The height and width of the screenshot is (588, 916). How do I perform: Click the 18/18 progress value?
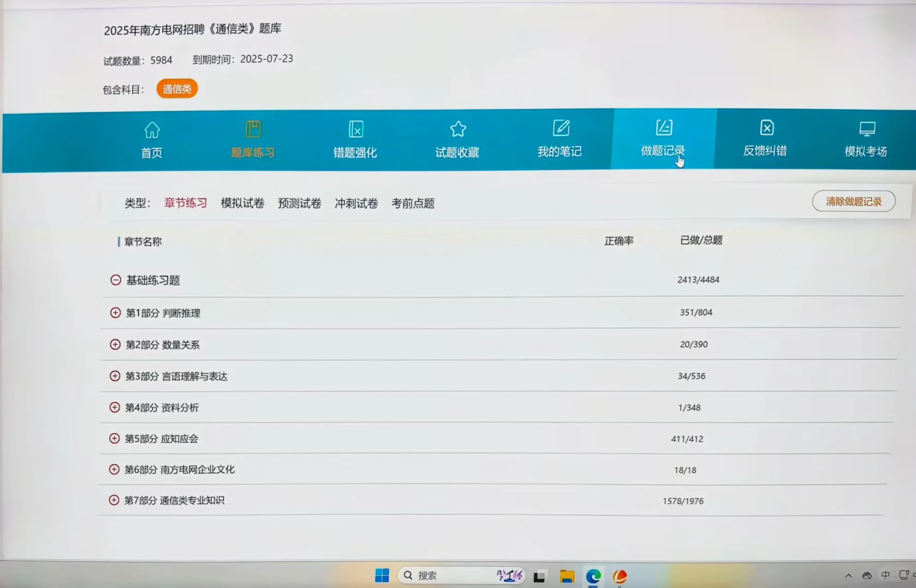pyautogui.click(x=685, y=470)
